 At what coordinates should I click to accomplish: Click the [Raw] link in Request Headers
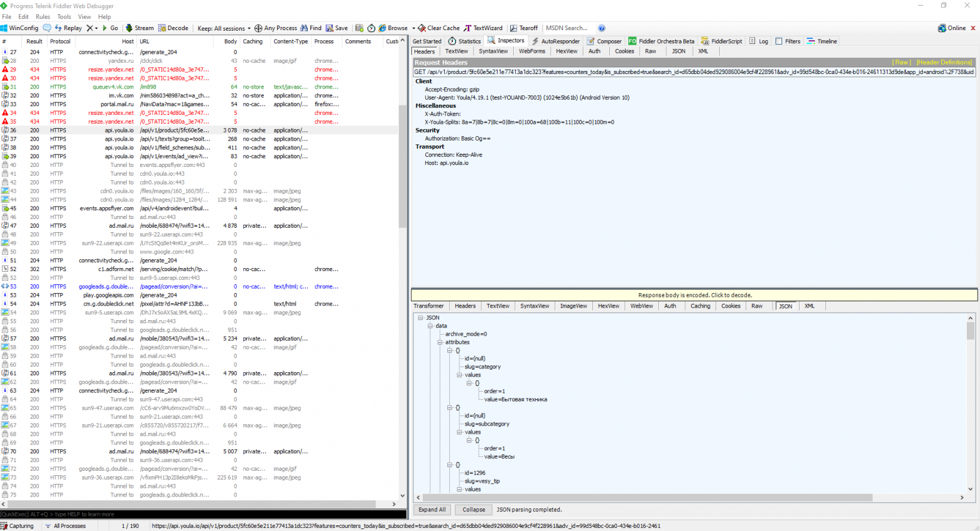pyautogui.click(x=902, y=63)
